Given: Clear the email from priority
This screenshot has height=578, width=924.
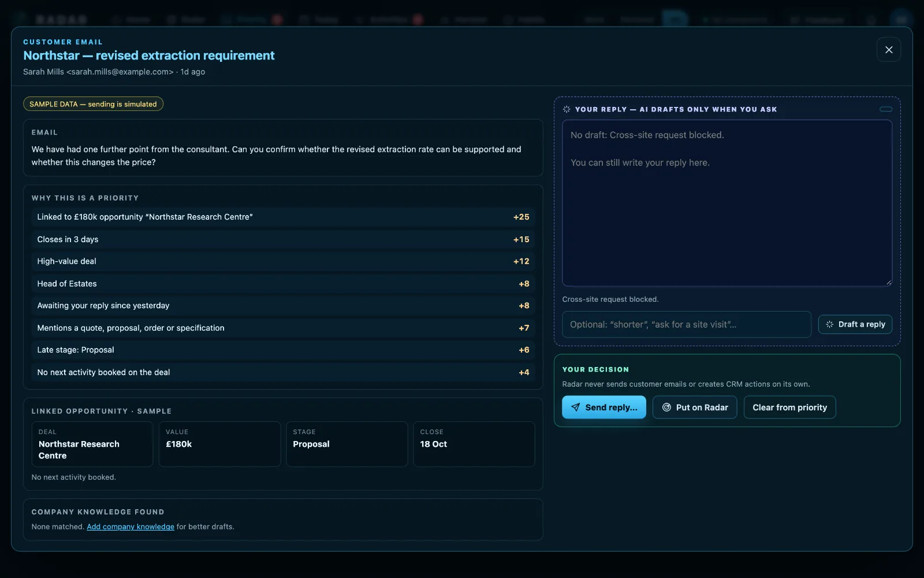Looking at the screenshot, I should [x=789, y=407].
